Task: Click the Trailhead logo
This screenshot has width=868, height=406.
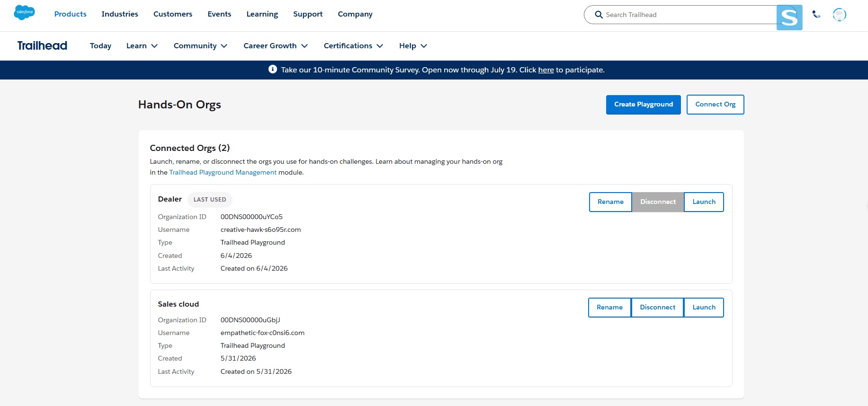Action: tap(42, 45)
